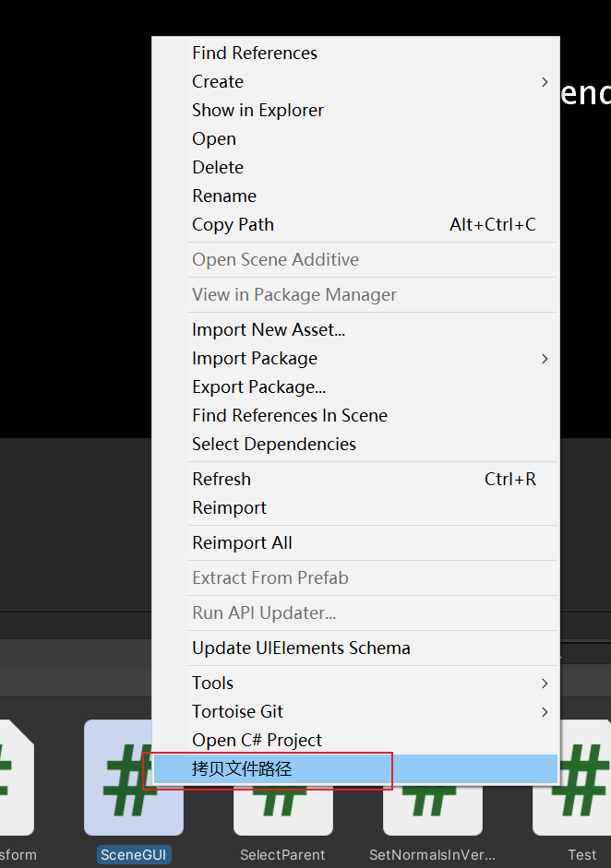This screenshot has width=611, height=868.
Task: Click the SetNormalsInVer... script label
Action: (432, 855)
